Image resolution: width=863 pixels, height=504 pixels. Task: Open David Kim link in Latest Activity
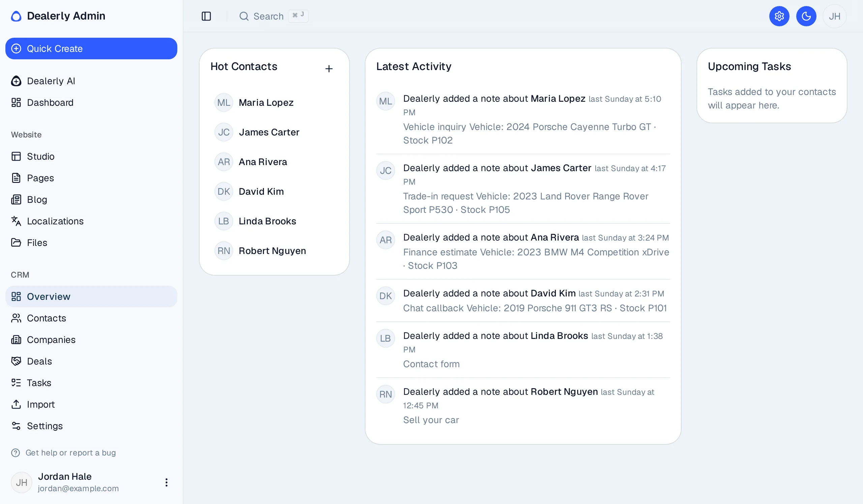(553, 293)
